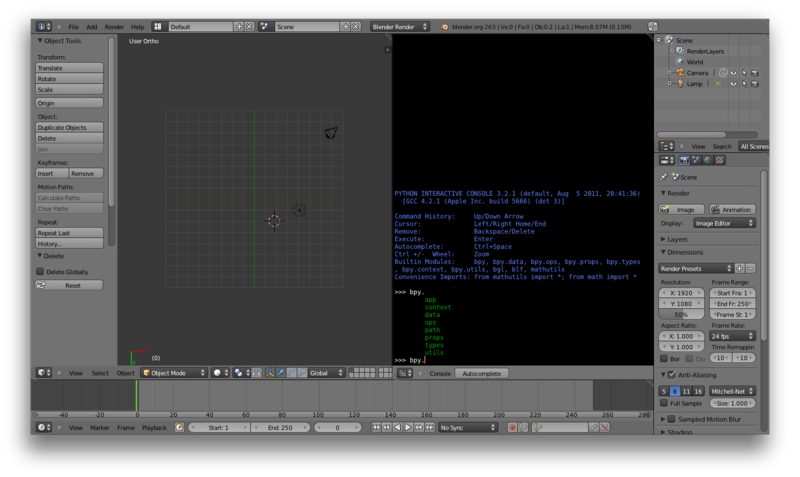Toggle auto keyframe record button in timeline
Viewport: 800px width, 477px height.
[x=512, y=428]
